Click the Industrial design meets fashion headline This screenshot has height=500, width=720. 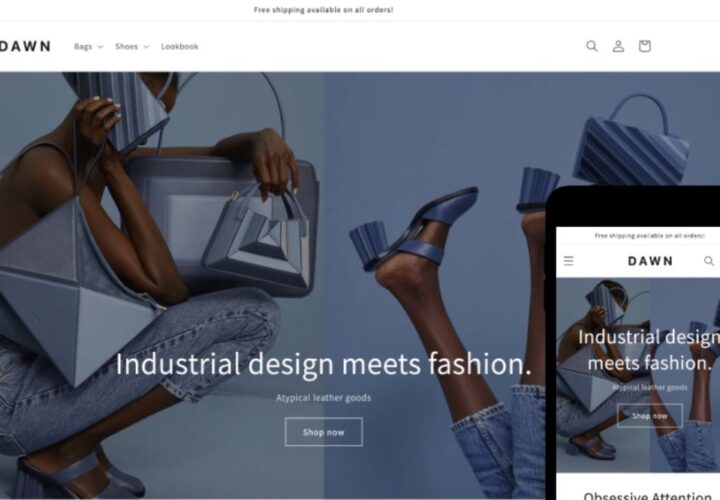(x=323, y=364)
